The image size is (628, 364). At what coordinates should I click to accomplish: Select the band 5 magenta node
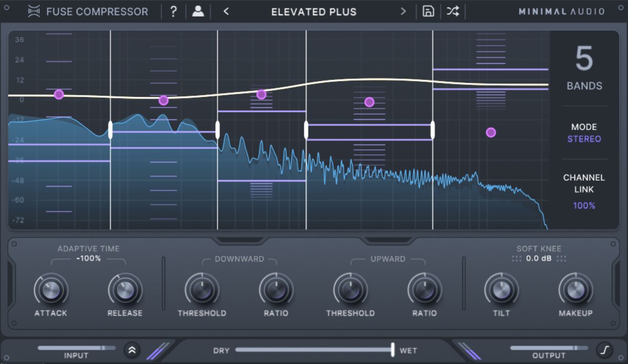[491, 133]
